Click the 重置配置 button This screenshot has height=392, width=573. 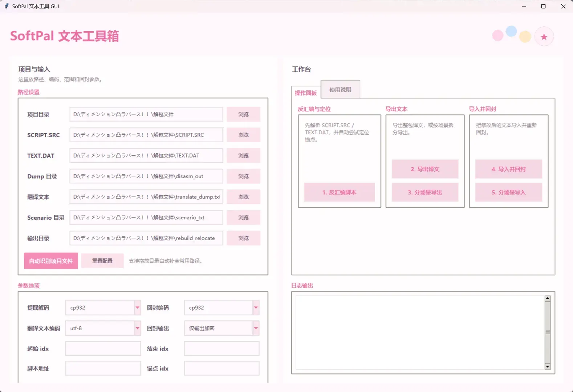click(102, 261)
